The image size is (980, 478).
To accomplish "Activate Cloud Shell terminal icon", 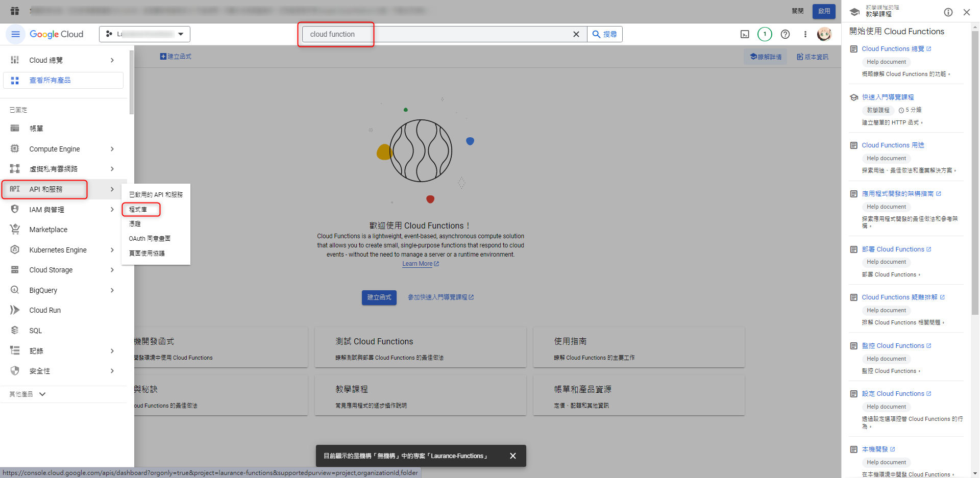I will click(x=745, y=34).
